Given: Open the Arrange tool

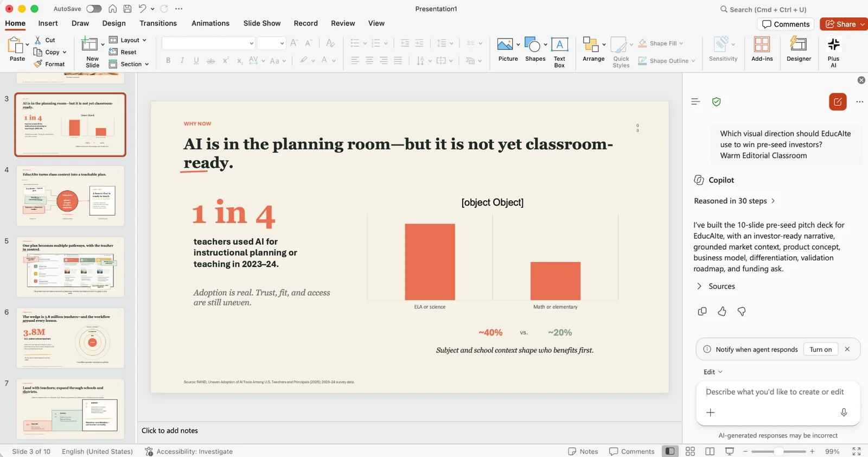Looking at the screenshot, I should pos(593,49).
